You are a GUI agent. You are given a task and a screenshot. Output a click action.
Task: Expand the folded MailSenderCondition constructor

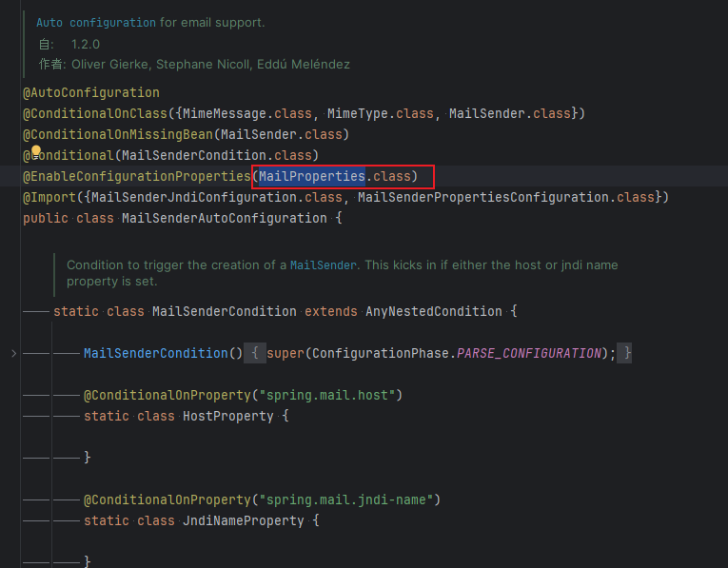pos(13,354)
